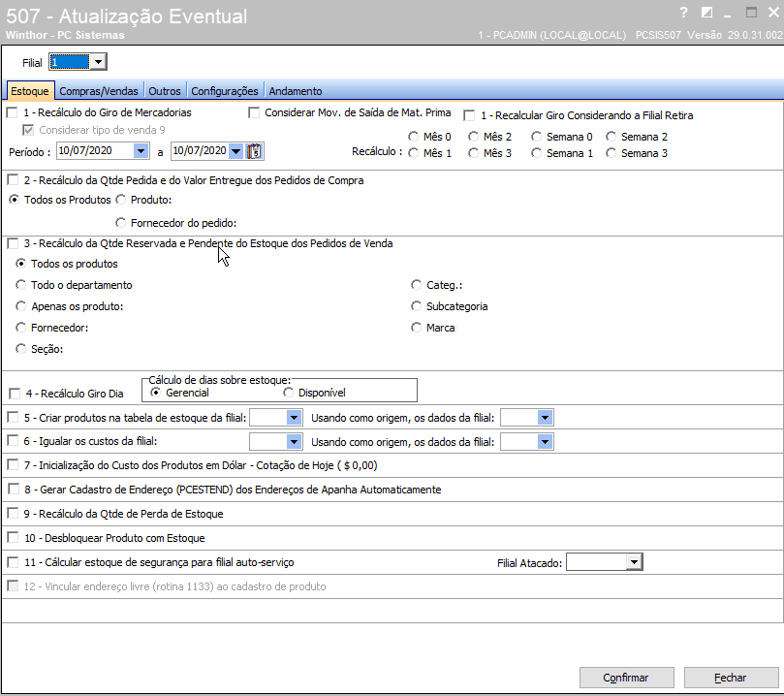Image resolution: width=784 pixels, height=696 pixels.
Task: Expand the Filial Atacado dropdown
Action: (634, 562)
